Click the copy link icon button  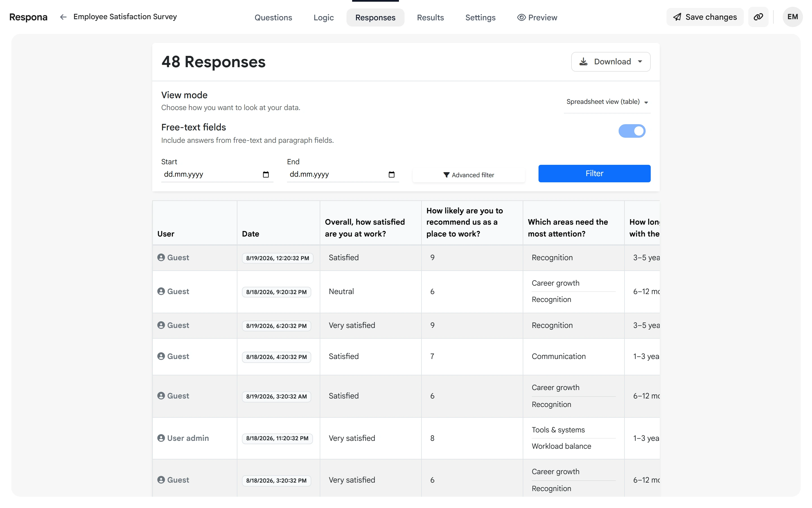point(758,17)
